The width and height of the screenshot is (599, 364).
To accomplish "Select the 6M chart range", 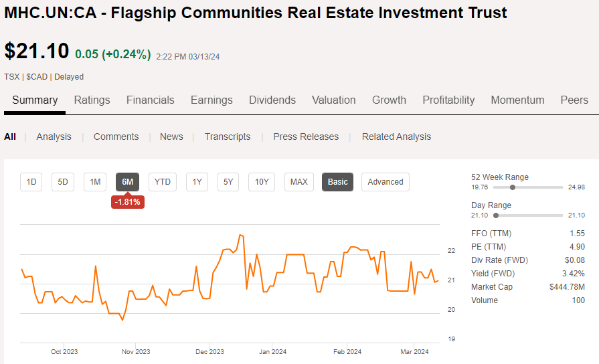I will 128,182.
